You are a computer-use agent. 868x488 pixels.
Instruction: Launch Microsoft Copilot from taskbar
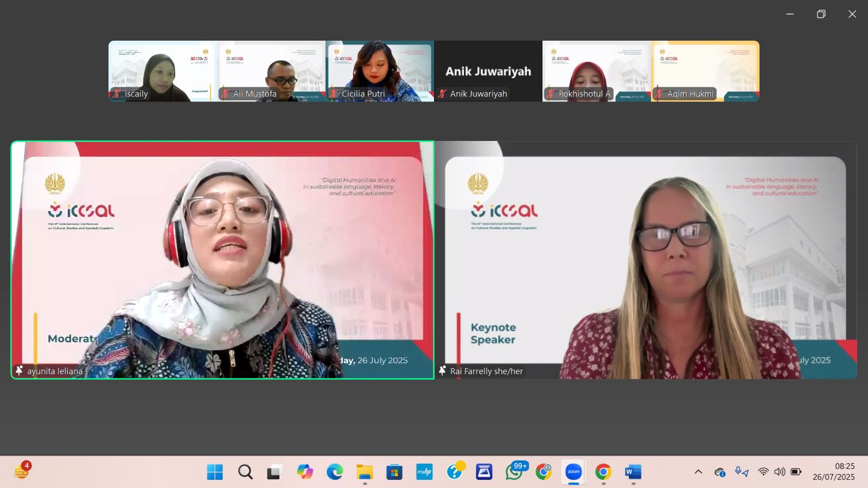coord(305,472)
